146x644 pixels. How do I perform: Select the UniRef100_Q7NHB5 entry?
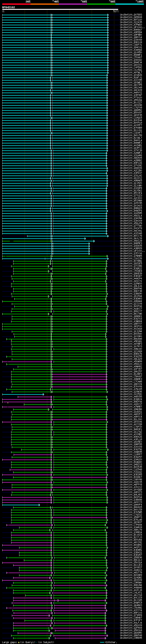click(131, 256)
